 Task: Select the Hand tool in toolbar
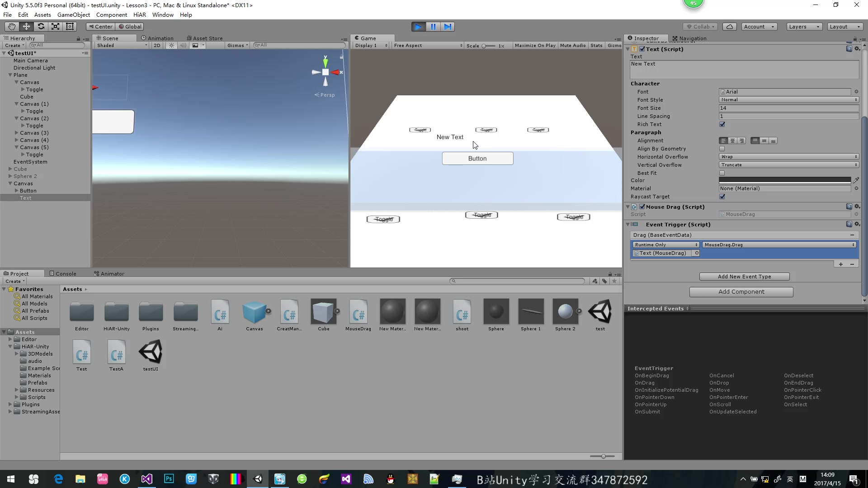click(x=12, y=27)
